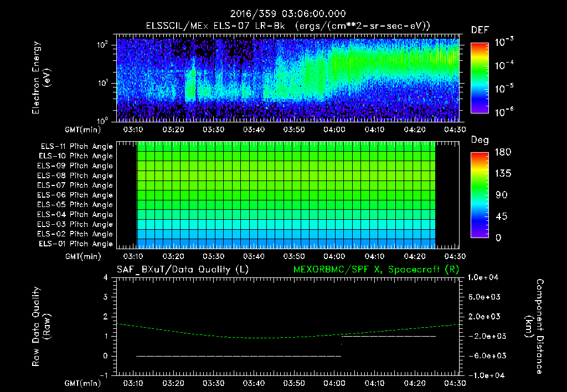The width and height of the screenshot is (567, 392).
Task: Click the 135 value on Deg scale
Action: pyautogui.click(x=503, y=174)
